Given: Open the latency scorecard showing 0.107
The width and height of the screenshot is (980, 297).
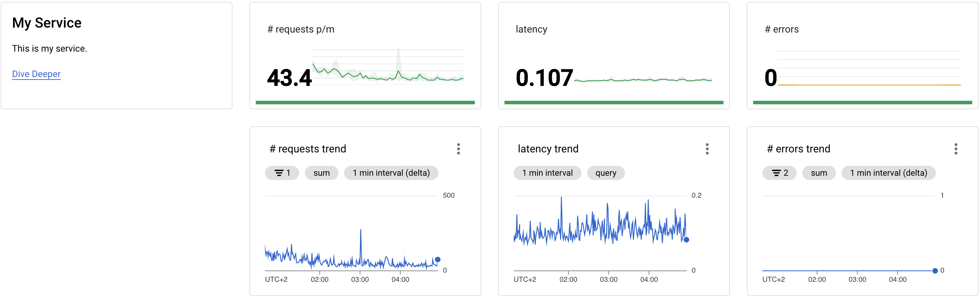Looking at the screenshot, I should [614, 56].
